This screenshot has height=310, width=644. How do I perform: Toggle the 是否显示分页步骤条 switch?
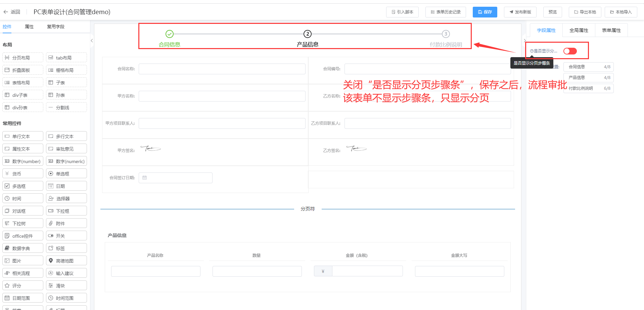(570, 51)
